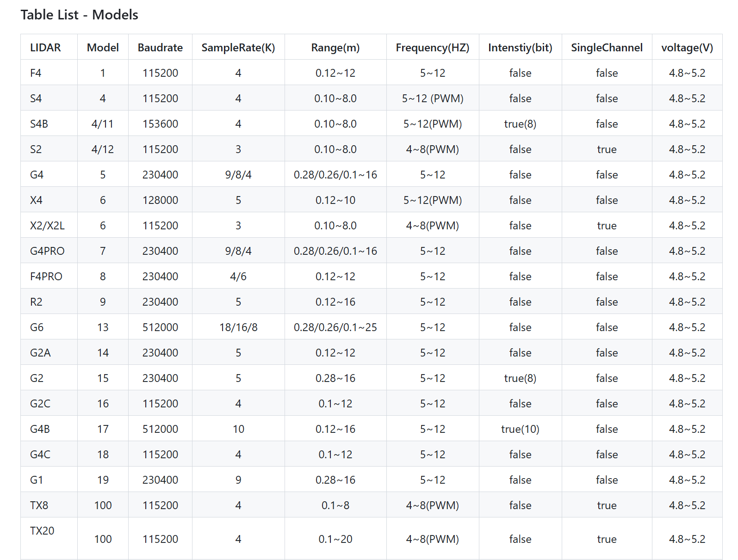Click the true SingleChannel value in X2/X2L row
The width and height of the screenshot is (738, 560).
pos(607,226)
